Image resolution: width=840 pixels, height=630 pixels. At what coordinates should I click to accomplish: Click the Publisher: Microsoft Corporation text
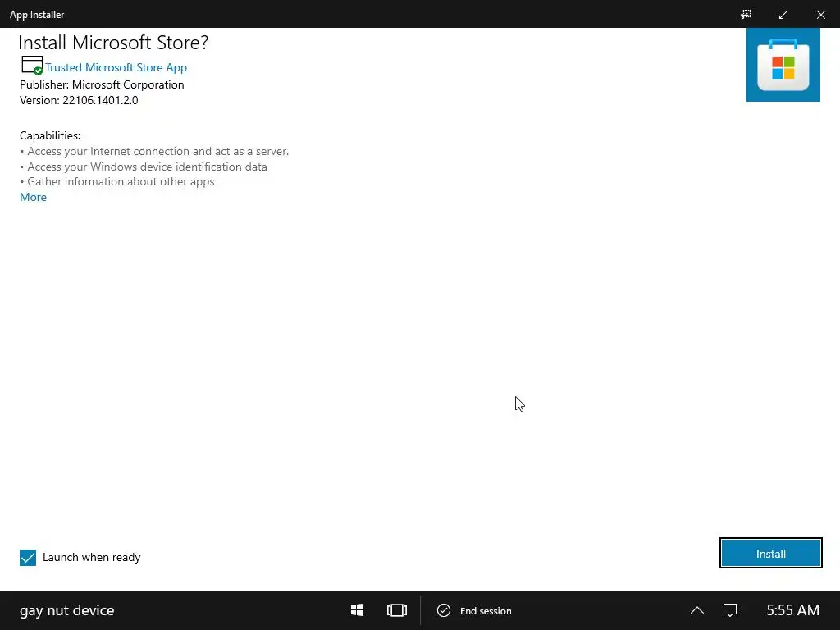tap(102, 84)
